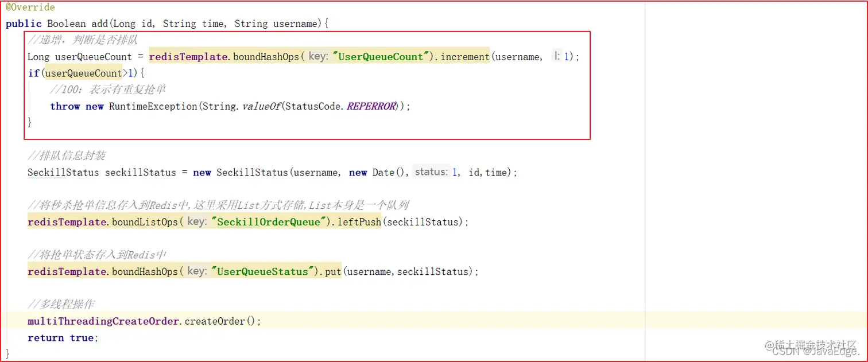
Task: Click userQueueCount in the if condition
Action: click(x=84, y=73)
